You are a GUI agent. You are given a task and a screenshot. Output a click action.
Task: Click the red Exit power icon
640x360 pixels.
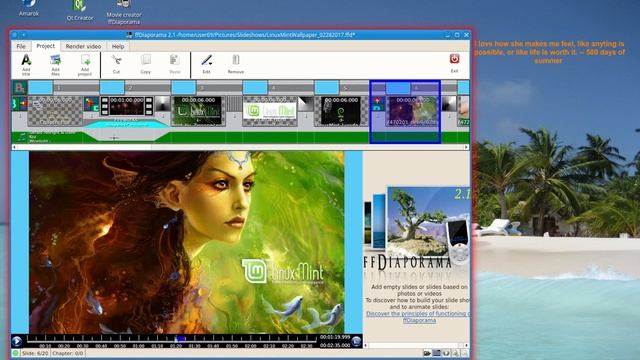(454, 59)
